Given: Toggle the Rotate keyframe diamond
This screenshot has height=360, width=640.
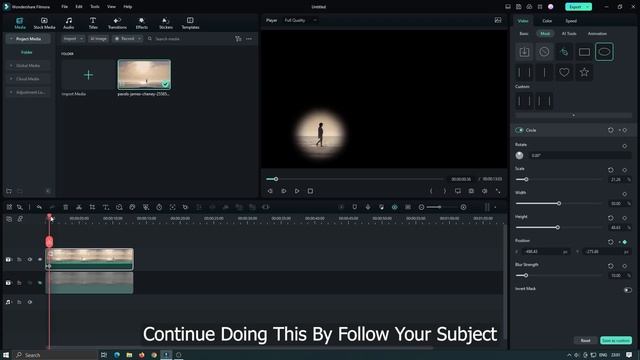Looking at the screenshot, I should point(625,146).
